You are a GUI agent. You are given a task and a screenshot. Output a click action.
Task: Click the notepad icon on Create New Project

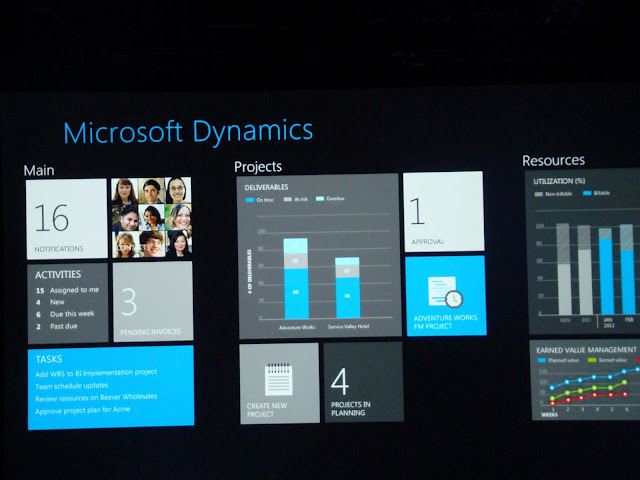pos(278,379)
